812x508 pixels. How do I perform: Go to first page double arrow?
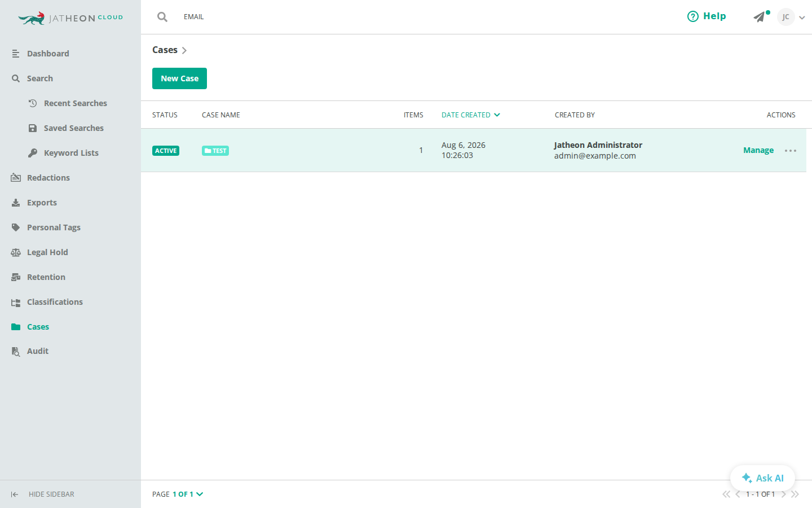[x=726, y=494]
